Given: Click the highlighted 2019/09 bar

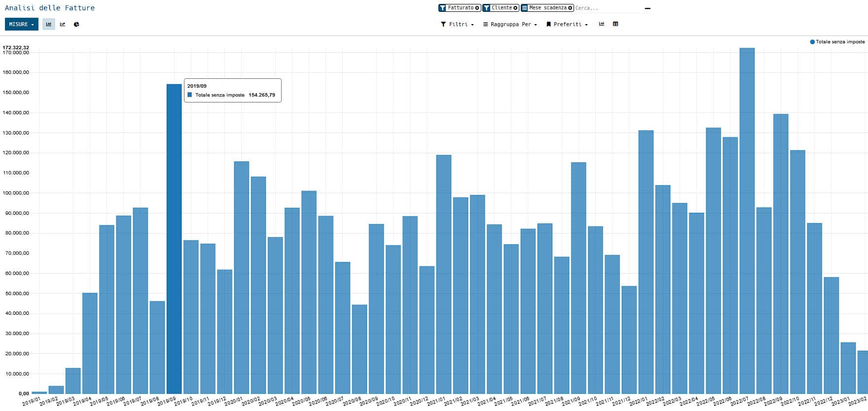Looking at the screenshot, I should point(174,239).
